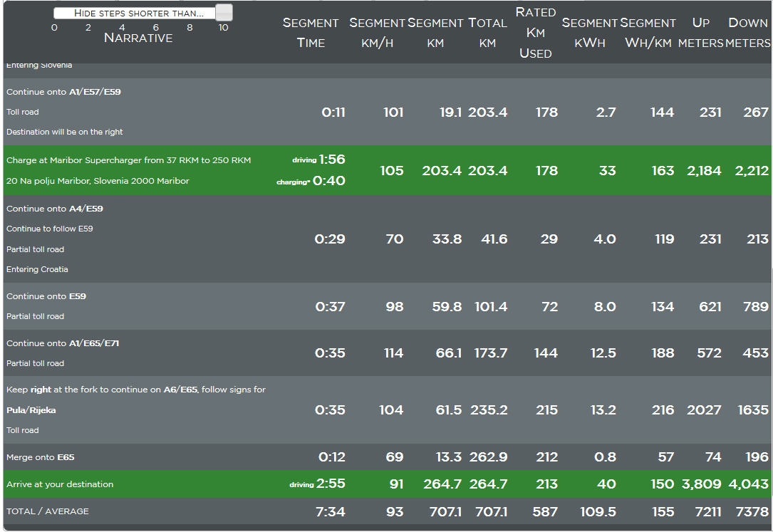Screen dimensions: 773x532
Task: Click the 0:40 charging time at Maribor
Action: click(x=328, y=181)
